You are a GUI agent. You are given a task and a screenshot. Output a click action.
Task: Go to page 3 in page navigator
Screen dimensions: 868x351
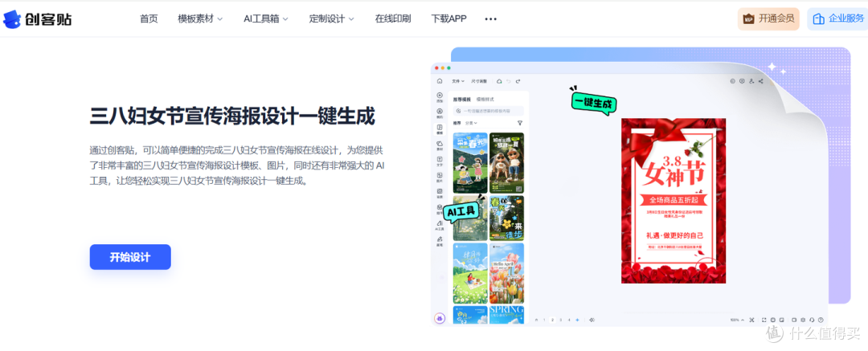pos(561,320)
